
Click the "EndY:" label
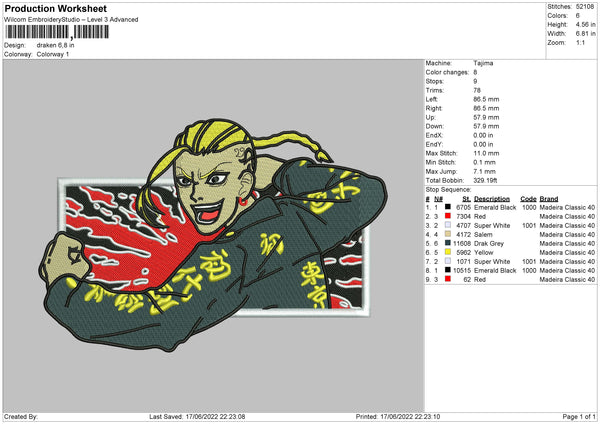pos(434,144)
